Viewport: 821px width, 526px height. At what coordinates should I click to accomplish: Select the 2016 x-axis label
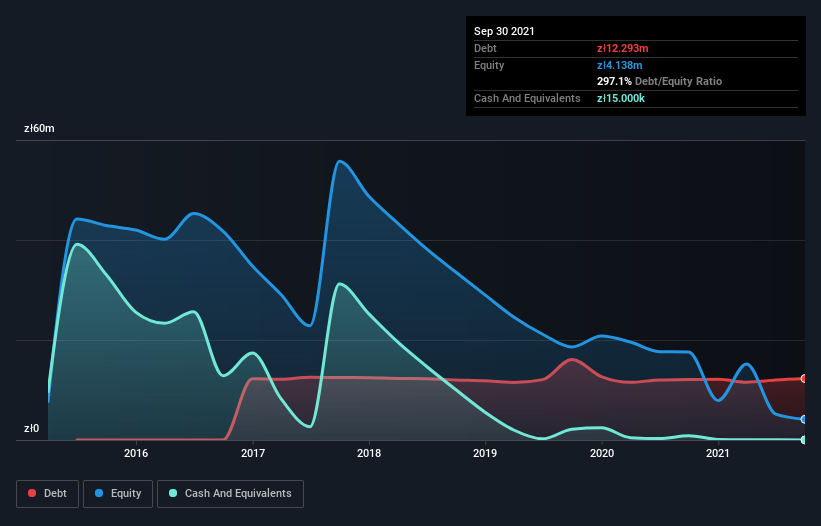(136, 453)
